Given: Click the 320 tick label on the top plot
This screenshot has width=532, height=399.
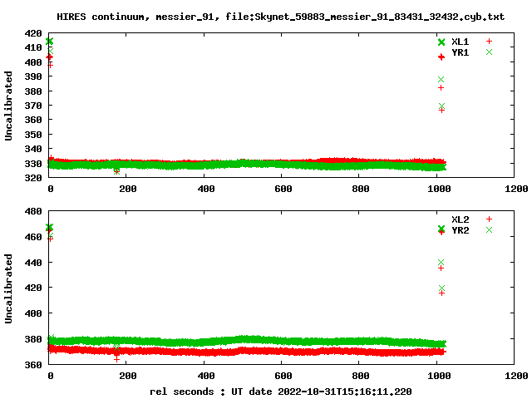Looking at the screenshot, I should (33, 178).
